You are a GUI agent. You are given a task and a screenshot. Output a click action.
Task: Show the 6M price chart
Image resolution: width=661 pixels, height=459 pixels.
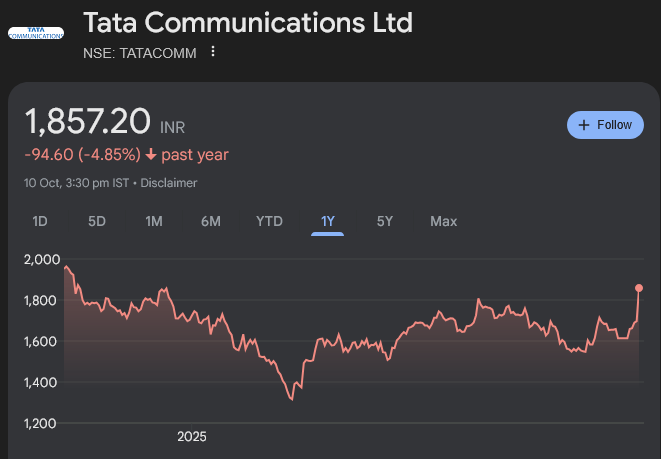(x=211, y=221)
